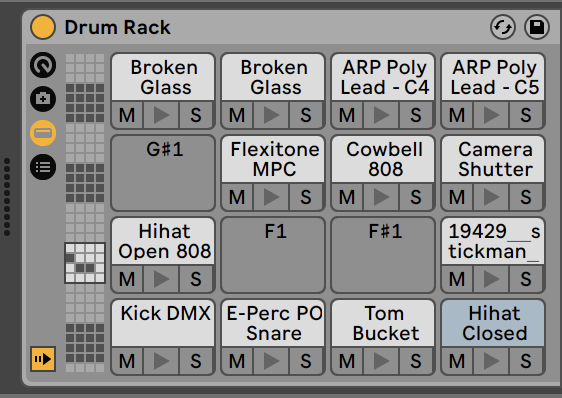Solo the E-Perc PO Snare pad
This screenshot has height=398, width=562.
pyautogui.click(x=306, y=361)
